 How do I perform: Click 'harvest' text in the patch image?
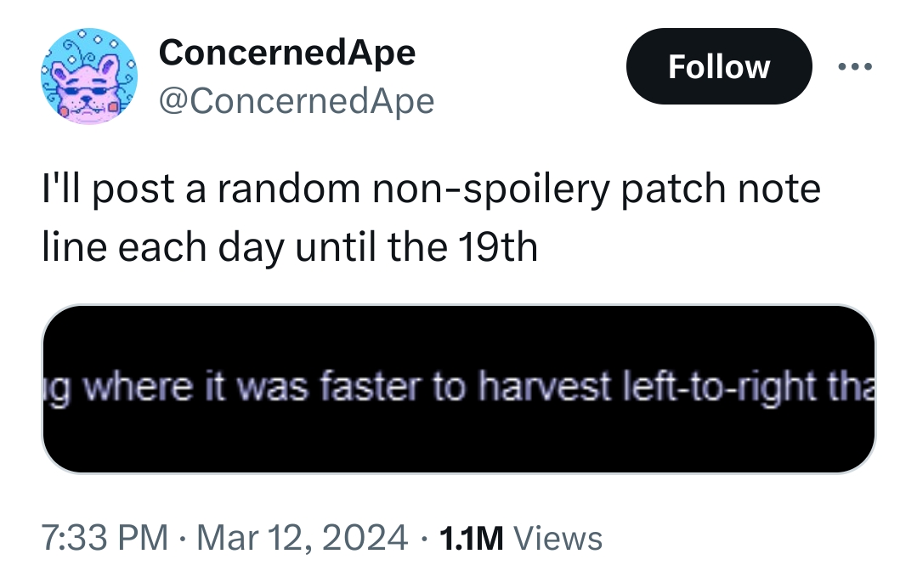[x=544, y=387]
